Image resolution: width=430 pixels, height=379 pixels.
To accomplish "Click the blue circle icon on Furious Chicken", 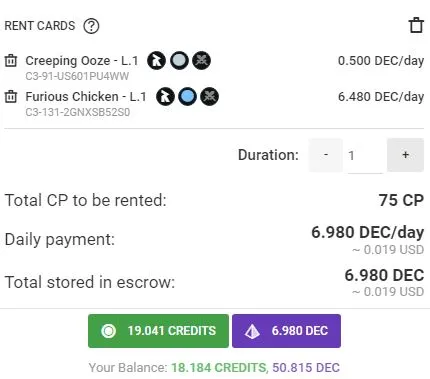I will point(188,97).
